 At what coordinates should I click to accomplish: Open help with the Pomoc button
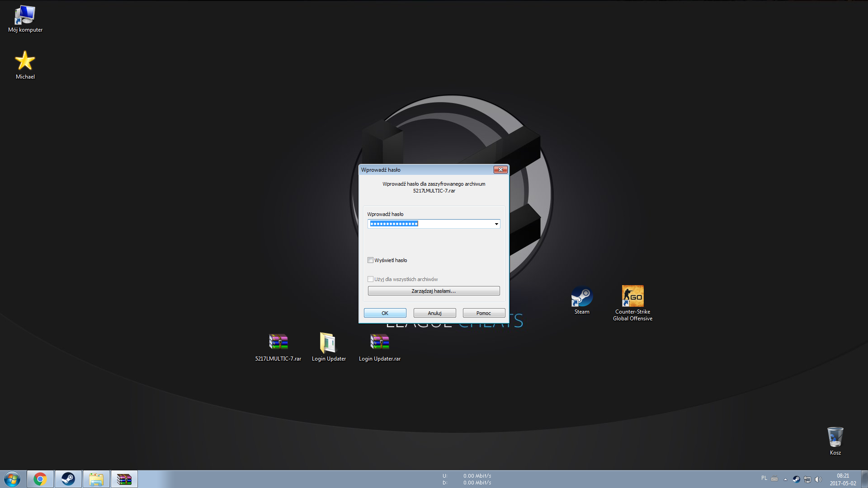[x=484, y=313]
